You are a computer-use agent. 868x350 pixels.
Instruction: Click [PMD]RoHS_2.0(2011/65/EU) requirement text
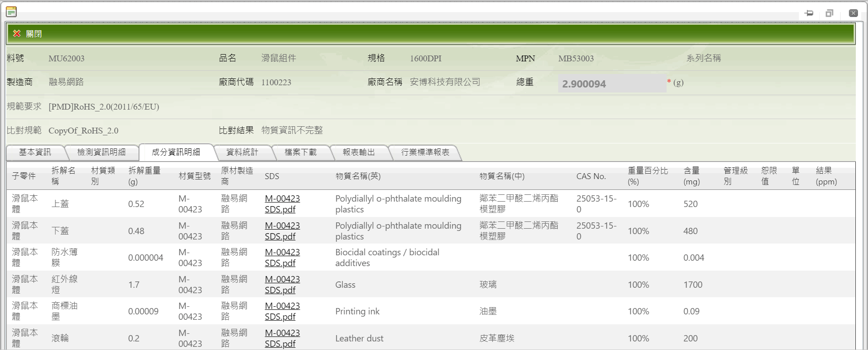(104, 107)
